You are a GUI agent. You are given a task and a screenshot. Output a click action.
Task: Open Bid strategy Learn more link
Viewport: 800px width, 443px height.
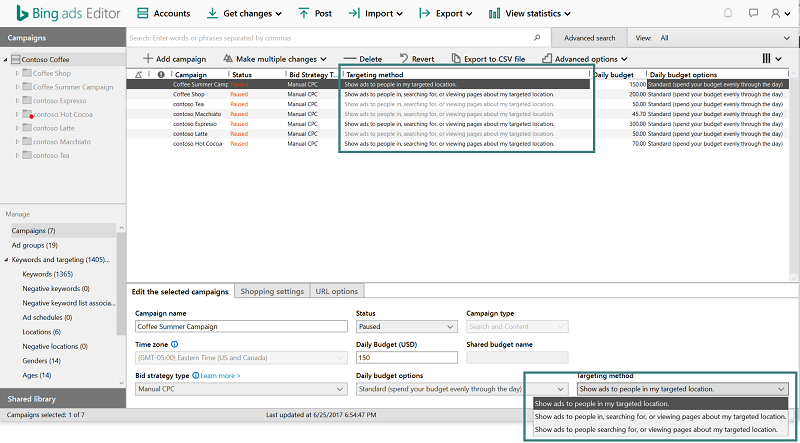pos(220,376)
